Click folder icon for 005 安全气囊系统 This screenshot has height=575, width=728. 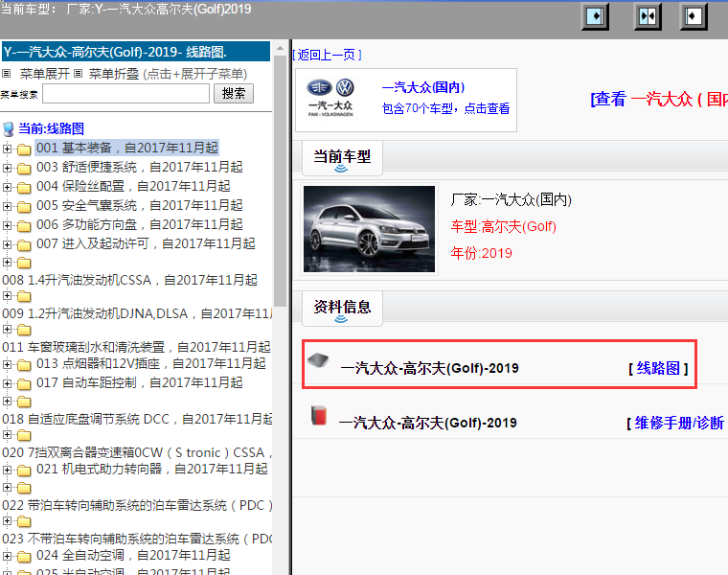point(24,207)
